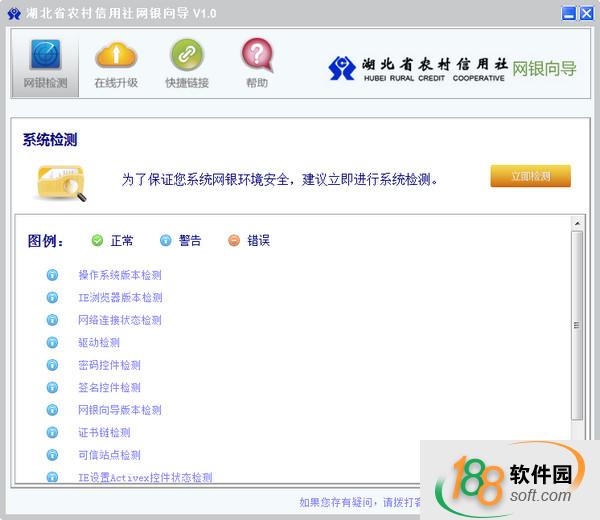Click the folder search icon under 系统检测
600x520 pixels.
(x=62, y=183)
